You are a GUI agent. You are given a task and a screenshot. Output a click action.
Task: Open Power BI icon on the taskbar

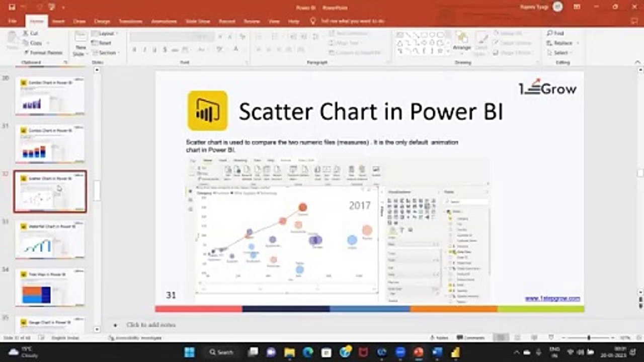[455, 352]
